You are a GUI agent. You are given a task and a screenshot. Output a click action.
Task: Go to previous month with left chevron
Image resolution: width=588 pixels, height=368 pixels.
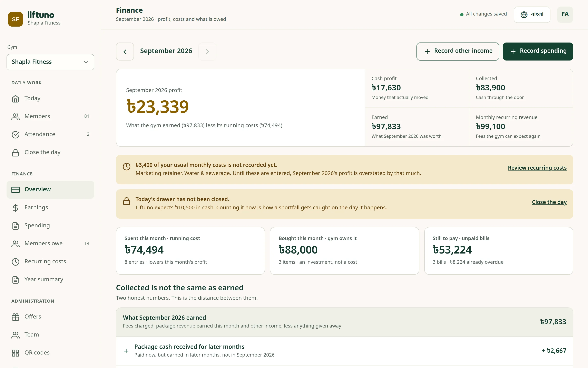pyautogui.click(x=125, y=52)
